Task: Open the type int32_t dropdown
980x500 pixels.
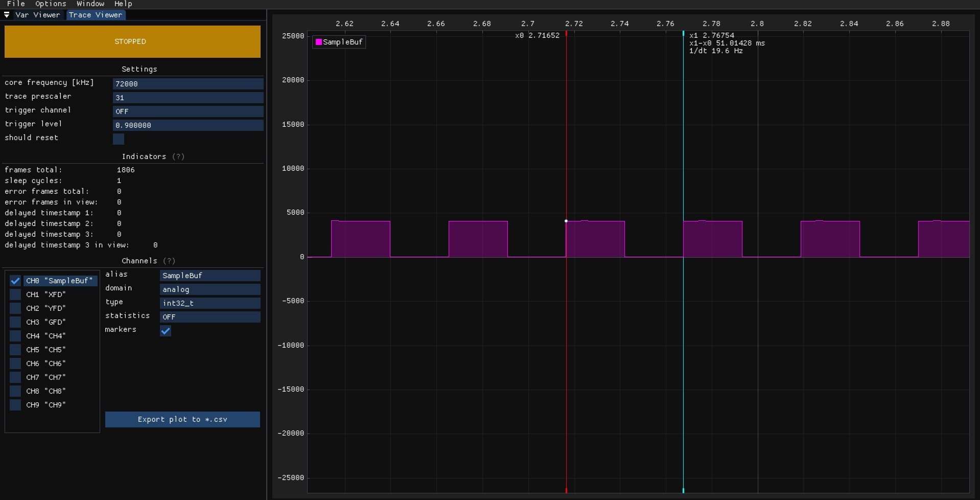Action: (x=209, y=303)
